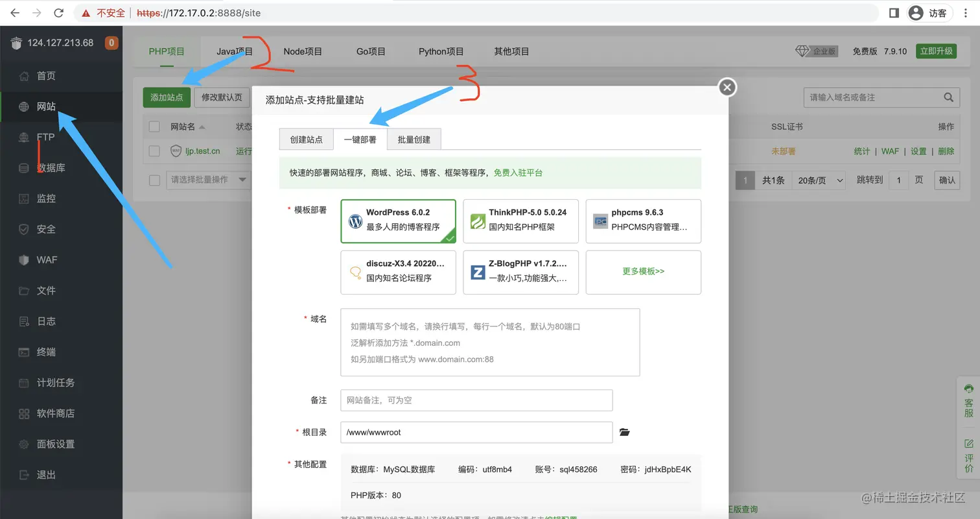Image resolution: width=980 pixels, height=519 pixels.
Task: Open the WAF shield icon in sidebar
Action: coord(24,260)
